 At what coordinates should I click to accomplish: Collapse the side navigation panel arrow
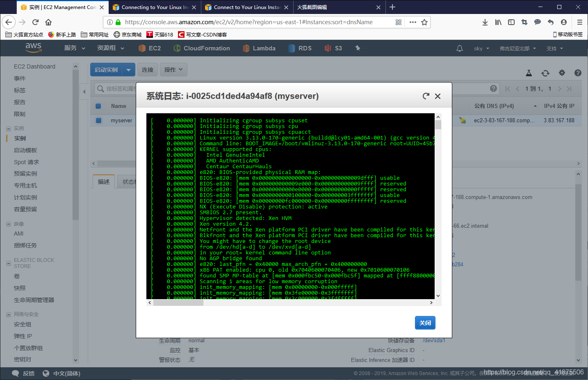click(84, 92)
